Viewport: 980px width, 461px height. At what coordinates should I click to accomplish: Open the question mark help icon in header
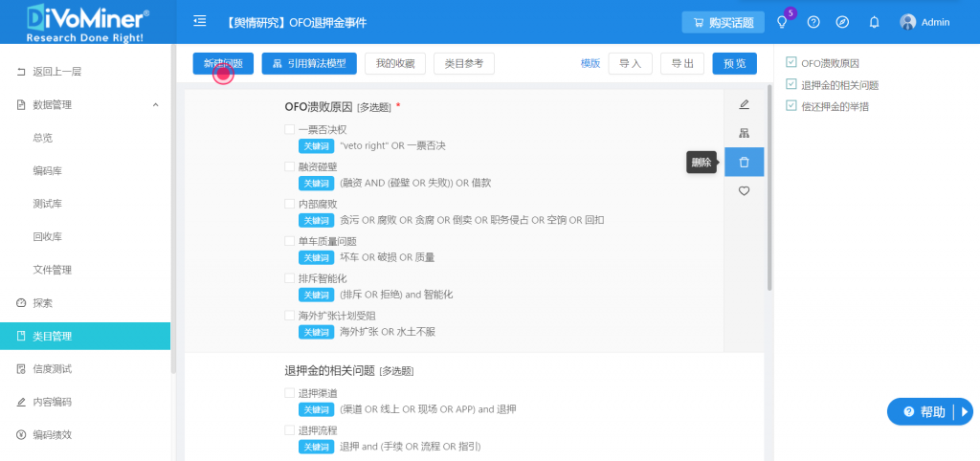point(813,23)
